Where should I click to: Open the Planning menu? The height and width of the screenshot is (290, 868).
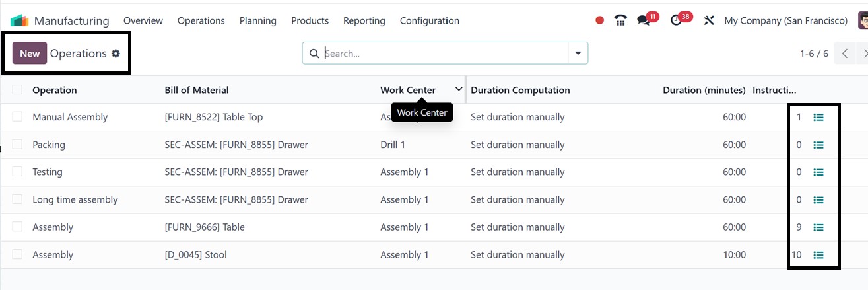tap(257, 20)
